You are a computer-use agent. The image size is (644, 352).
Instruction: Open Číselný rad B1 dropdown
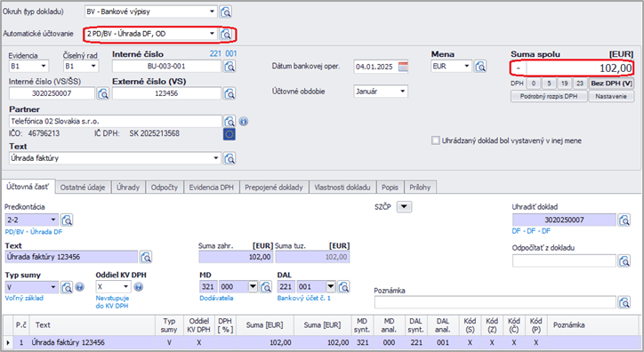[93, 66]
